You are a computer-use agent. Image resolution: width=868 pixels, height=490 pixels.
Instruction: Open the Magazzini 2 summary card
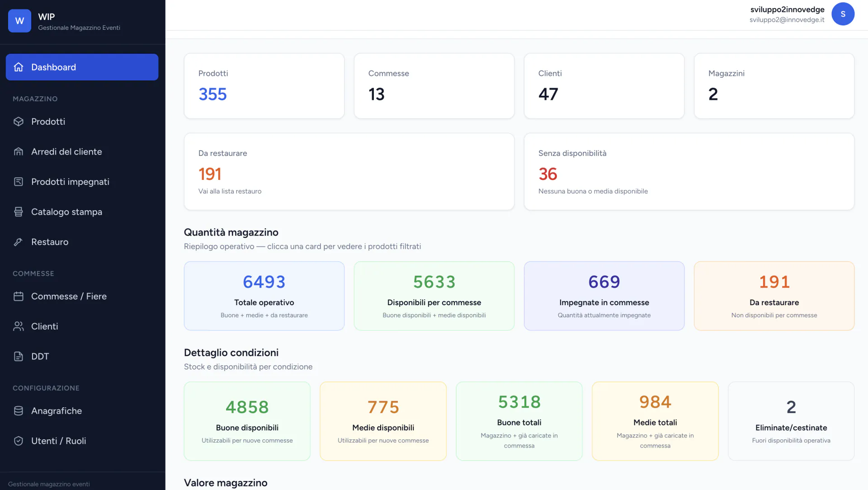[774, 86]
